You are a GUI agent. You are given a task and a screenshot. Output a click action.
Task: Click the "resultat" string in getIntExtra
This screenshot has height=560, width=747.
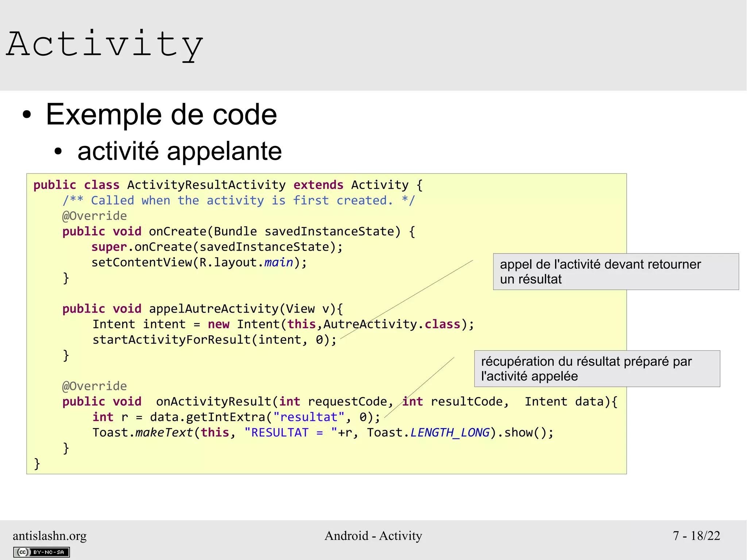coord(309,417)
